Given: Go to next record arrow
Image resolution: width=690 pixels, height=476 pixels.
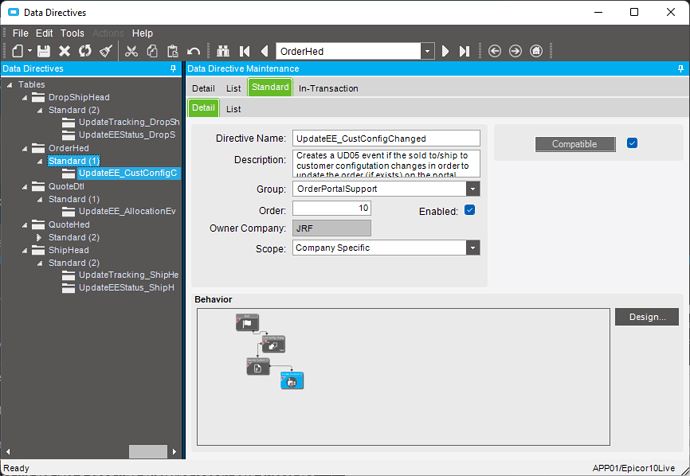Looking at the screenshot, I should 445,51.
